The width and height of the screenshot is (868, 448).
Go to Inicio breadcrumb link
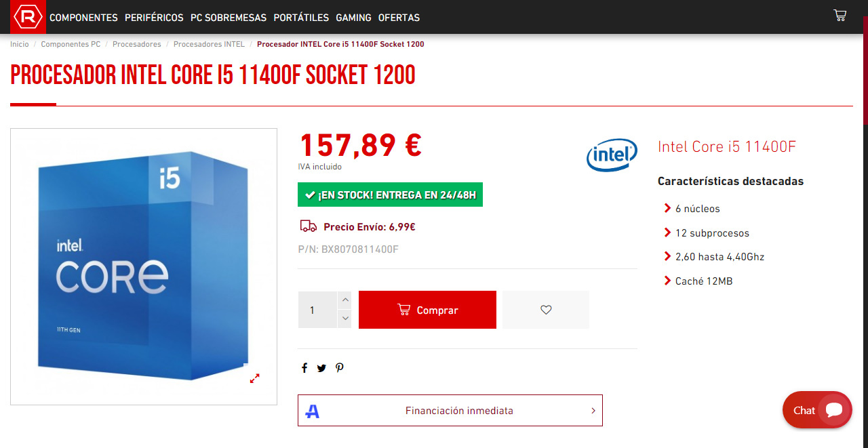pos(20,44)
